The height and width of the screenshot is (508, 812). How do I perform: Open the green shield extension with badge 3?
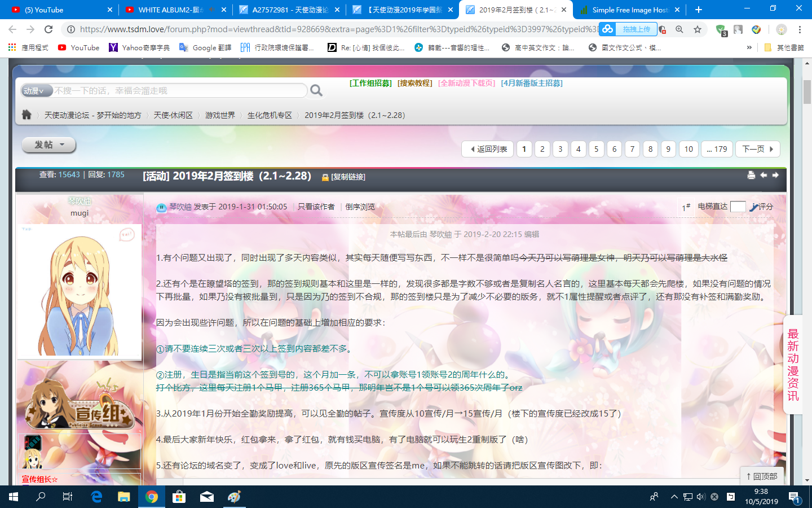(x=721, y=30)
